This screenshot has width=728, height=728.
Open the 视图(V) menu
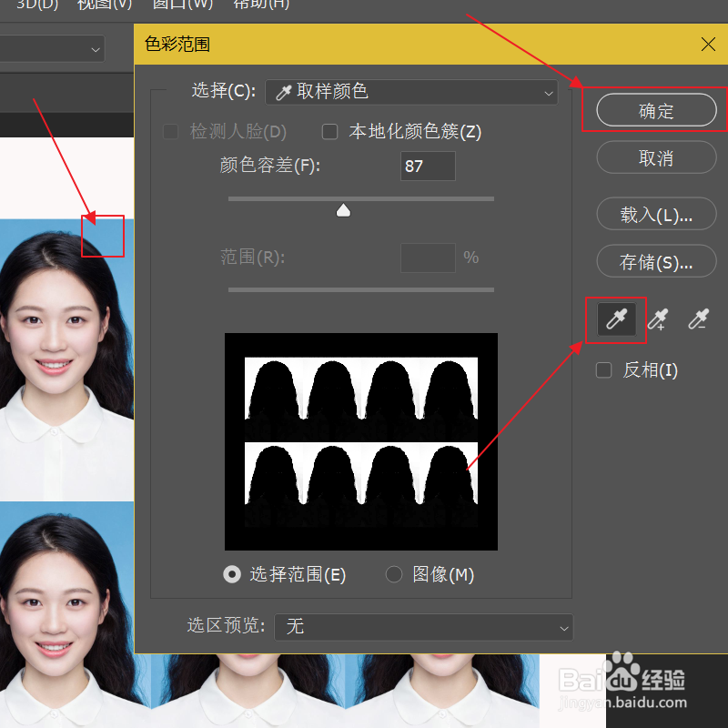[105, 5]
